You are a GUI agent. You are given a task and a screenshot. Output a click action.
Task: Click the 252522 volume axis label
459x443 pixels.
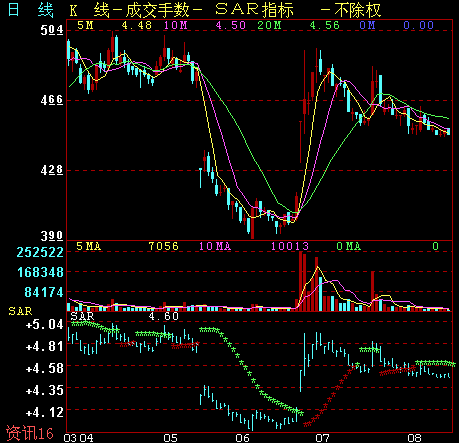tap(40, 252)
